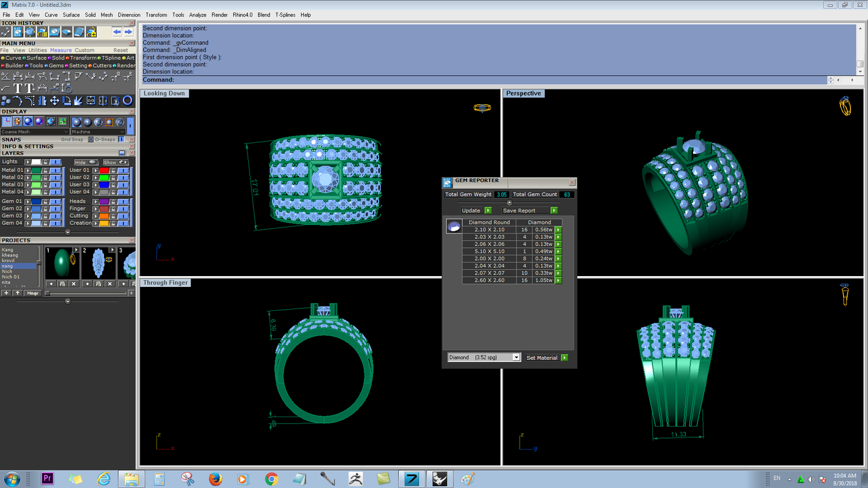Select the ring finger size measure tool
This screenshot has width=868, height=488.
click(66, 88)
